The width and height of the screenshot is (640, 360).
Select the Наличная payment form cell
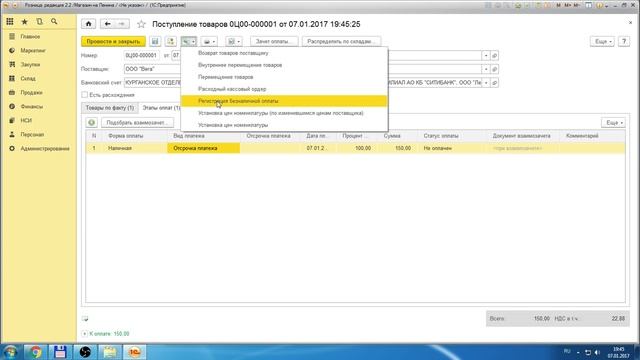tap(135, 148)
